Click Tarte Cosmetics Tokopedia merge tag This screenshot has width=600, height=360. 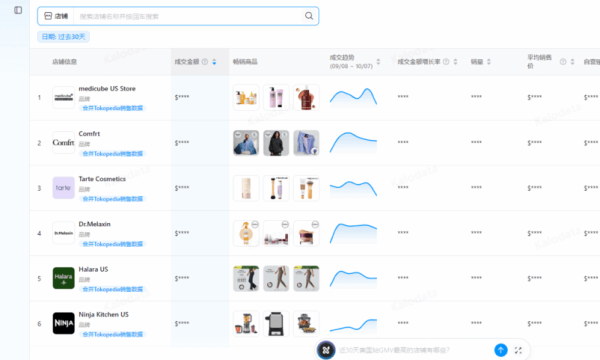pos(112,199)
